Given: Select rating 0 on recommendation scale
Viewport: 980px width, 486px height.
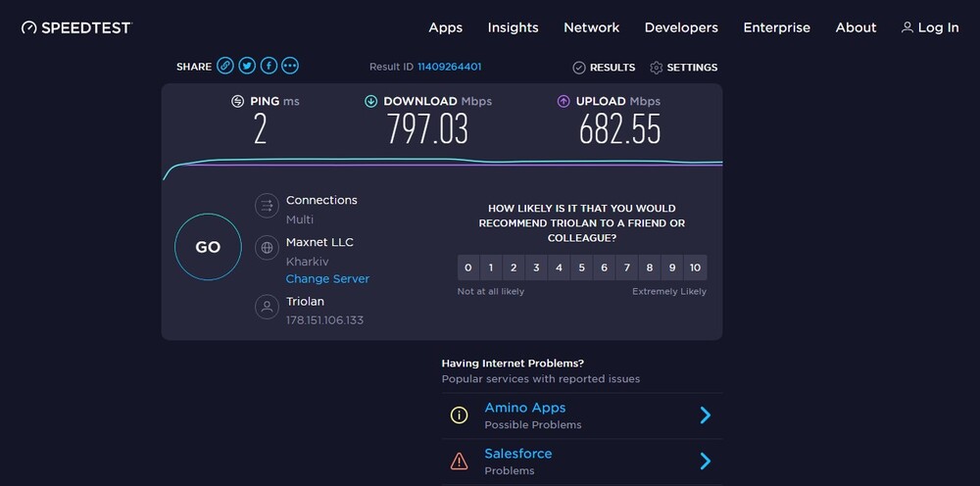Looking at the screenshot, I should tap(468, 267).
